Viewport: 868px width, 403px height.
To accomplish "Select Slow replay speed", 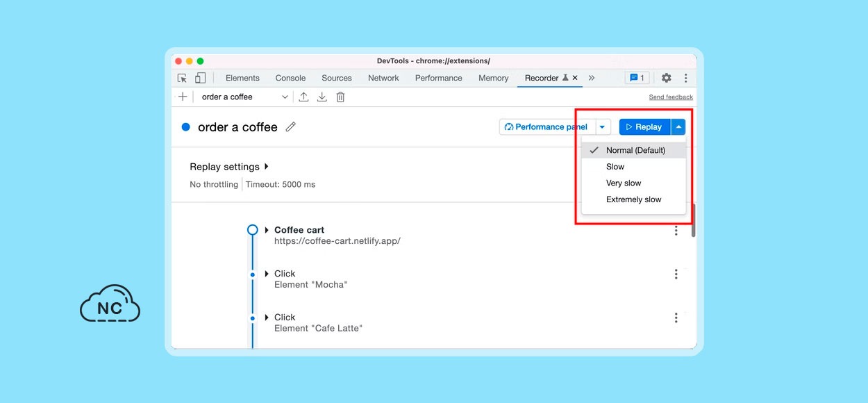I will coord(634,167).
